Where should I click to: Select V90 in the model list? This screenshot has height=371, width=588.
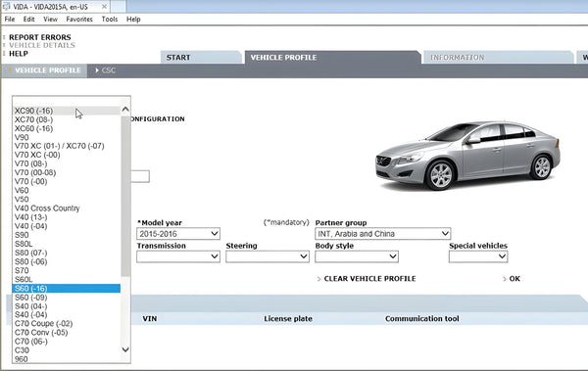click(67, 137)
